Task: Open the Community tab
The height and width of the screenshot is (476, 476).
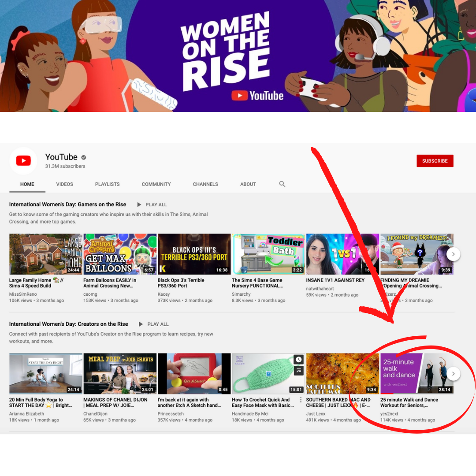Action: (156, 184)
